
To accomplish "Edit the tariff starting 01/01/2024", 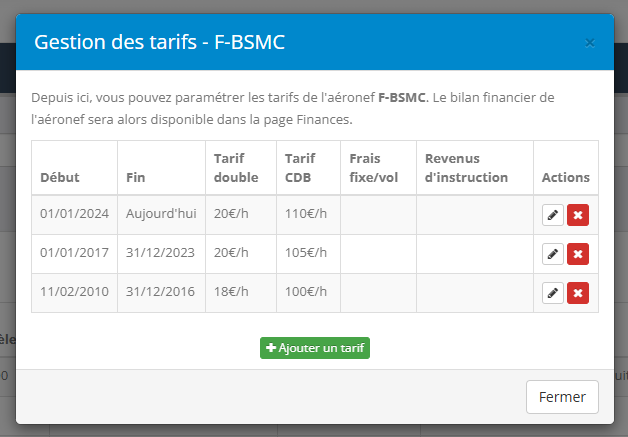I will 553,215.
